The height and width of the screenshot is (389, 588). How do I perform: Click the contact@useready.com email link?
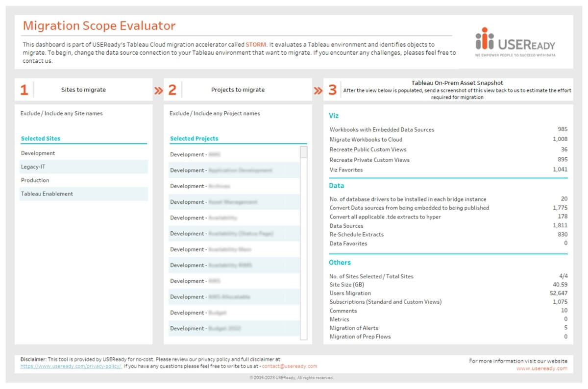[290, 366]
